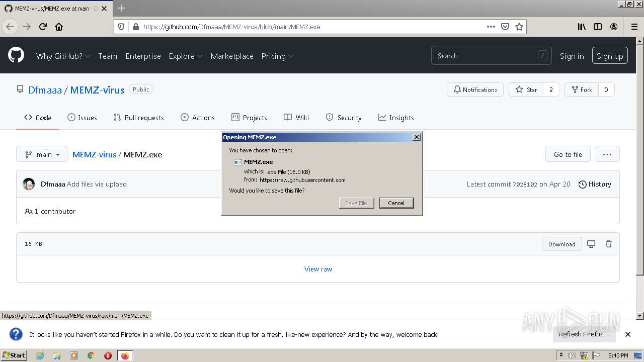The width and height of the screenshot is (644, 362).
Task: Close the Opening MEMZ.exe dialog
Action: tap(416, 137)
